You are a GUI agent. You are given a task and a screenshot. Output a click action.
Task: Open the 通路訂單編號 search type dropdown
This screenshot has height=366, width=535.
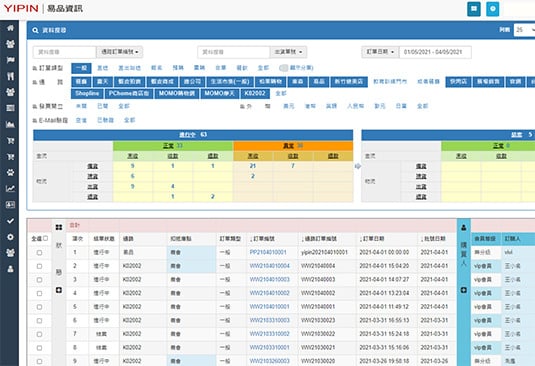[x=120, y=52]
